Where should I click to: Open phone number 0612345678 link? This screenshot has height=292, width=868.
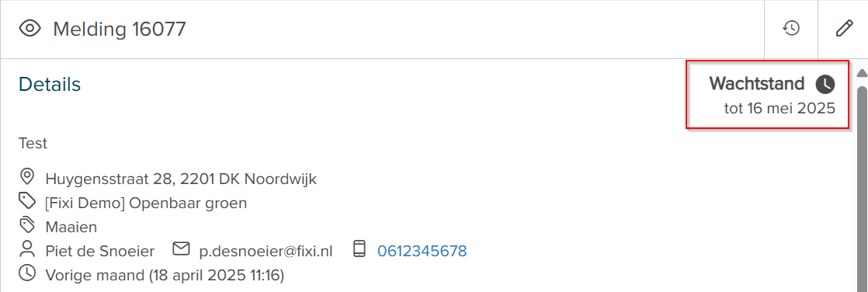(422, 252)
